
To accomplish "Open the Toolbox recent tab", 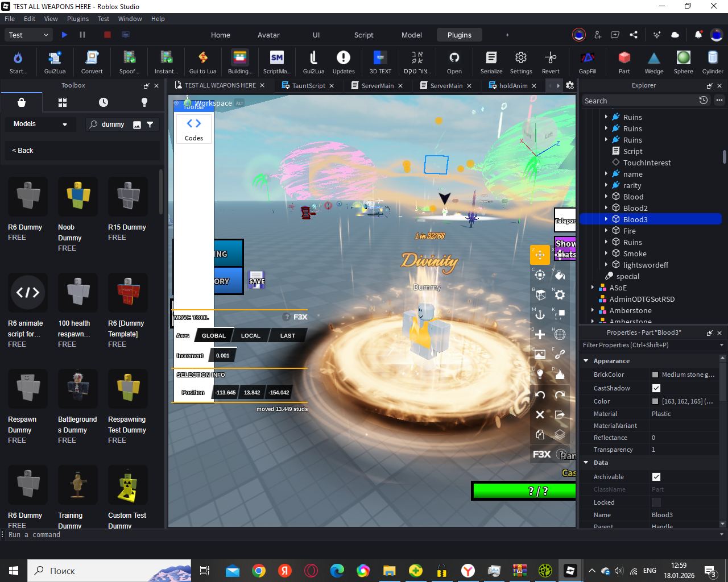I will coord(104,102).
